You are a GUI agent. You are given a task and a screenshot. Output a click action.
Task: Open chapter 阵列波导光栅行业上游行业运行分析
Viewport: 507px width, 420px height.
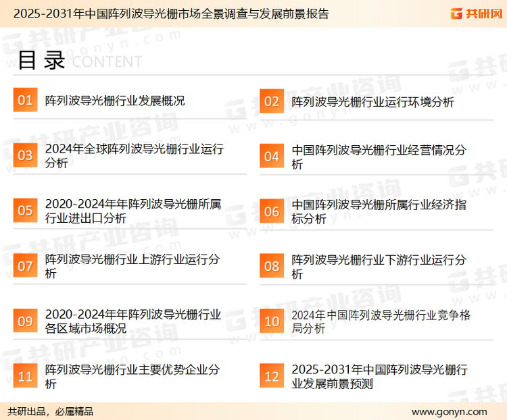coord(132,266)
